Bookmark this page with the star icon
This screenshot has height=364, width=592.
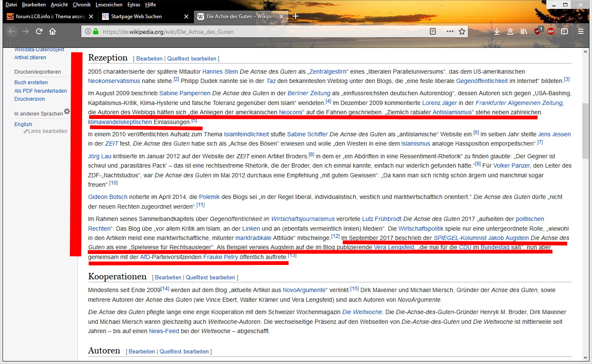pyautogui.click(x=462, y=31)
